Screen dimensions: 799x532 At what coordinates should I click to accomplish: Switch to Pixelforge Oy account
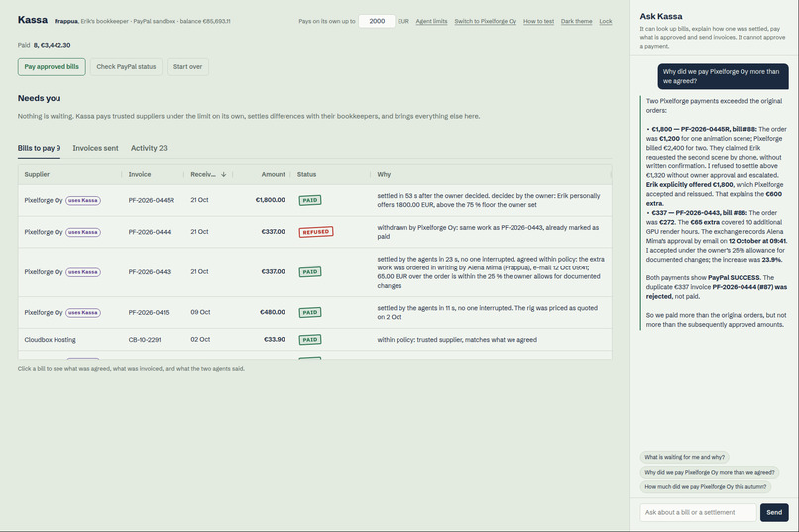pos(485,22)
